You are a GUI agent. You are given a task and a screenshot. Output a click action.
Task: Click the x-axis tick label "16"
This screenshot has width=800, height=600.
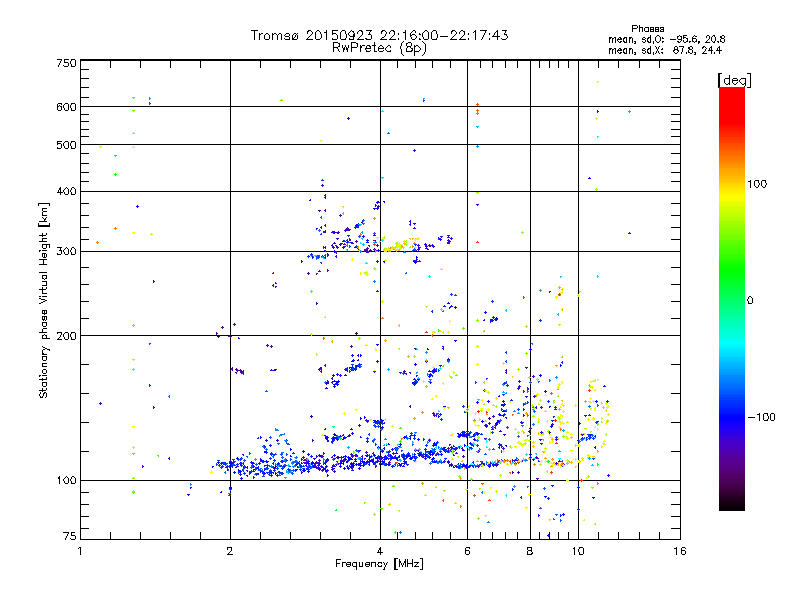pyautogui.click(x=680, y=551)
